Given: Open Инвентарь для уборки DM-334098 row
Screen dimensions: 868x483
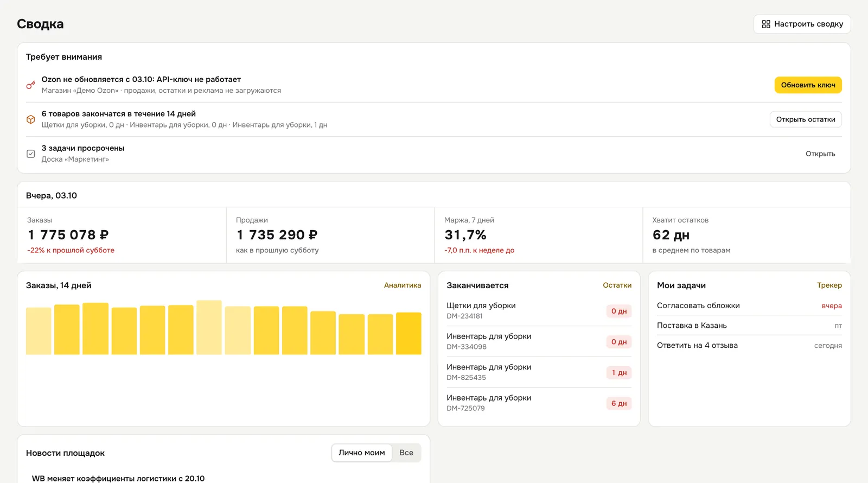Looking at the screenshot, I should [x=539, y=341].
